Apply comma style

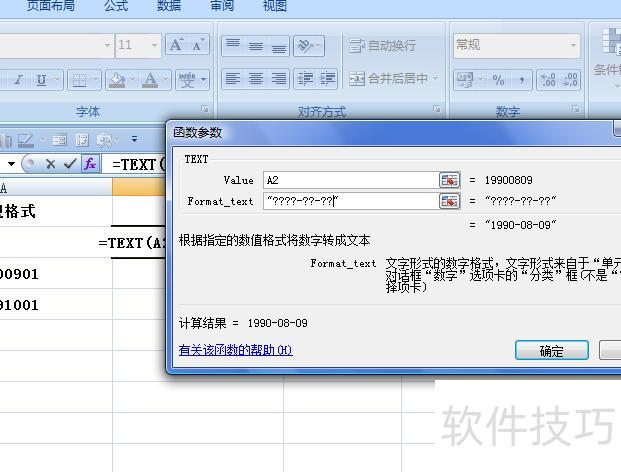click(522, 80)
